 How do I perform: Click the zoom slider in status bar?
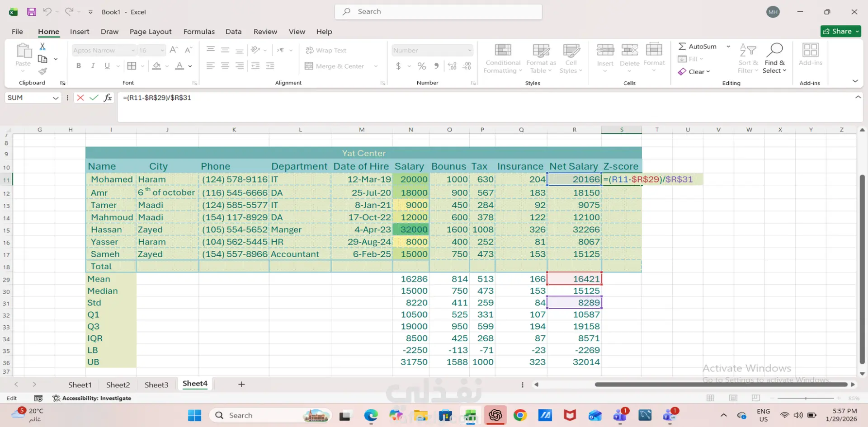tap(806, 398)
